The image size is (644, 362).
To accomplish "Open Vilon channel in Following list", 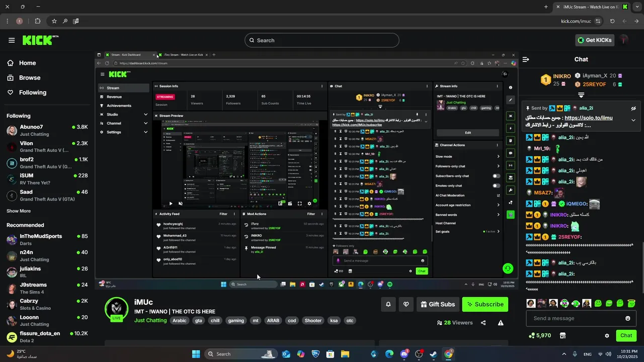I will coord(47,146).
